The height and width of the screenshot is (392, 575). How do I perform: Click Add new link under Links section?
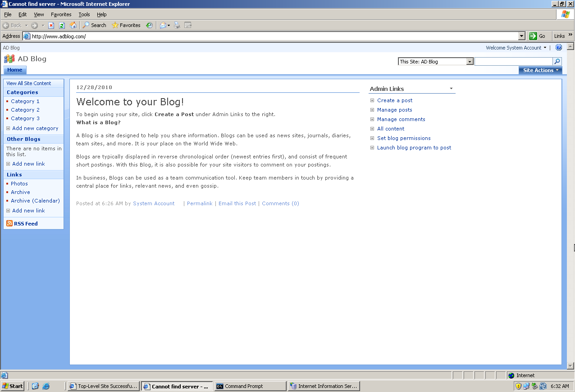(28, 211)
